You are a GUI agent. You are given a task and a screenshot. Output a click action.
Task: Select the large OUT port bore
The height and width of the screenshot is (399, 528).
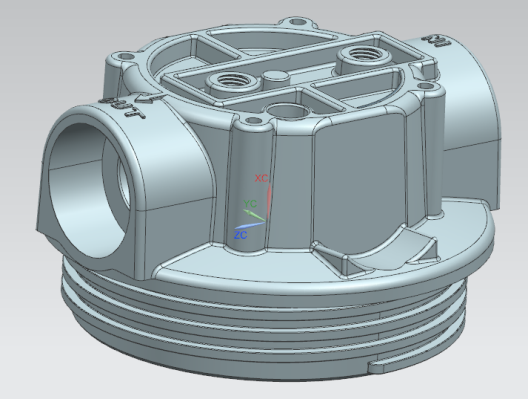[x=88, y=190]
